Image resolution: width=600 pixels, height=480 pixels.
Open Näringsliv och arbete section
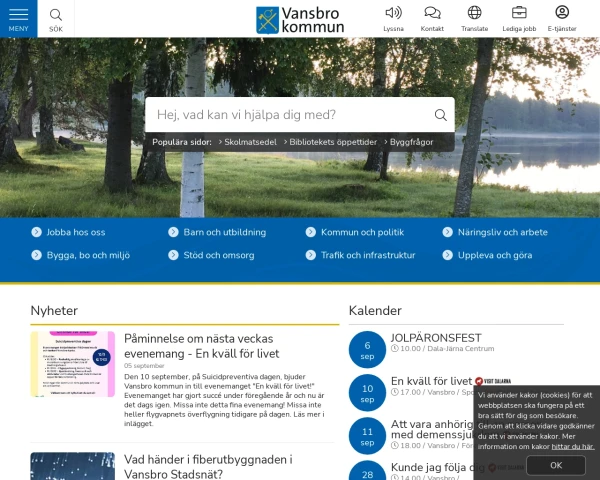click(x=503, y=232)
